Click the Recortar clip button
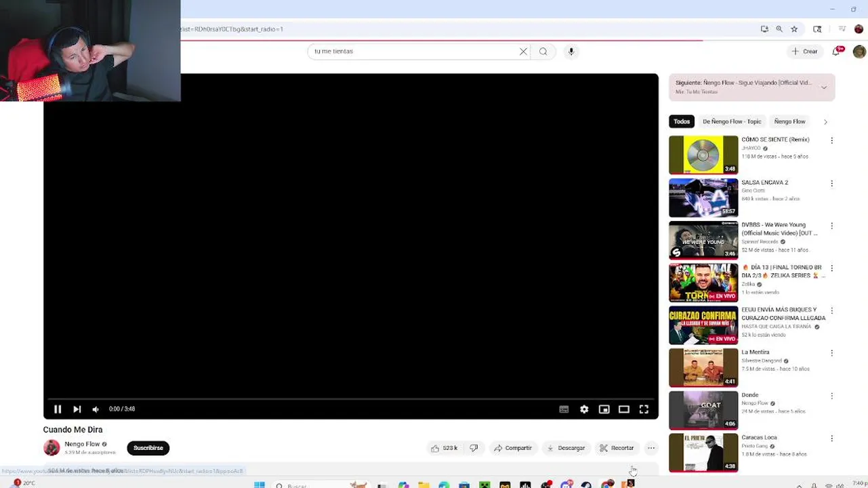 tap(617, 448)
